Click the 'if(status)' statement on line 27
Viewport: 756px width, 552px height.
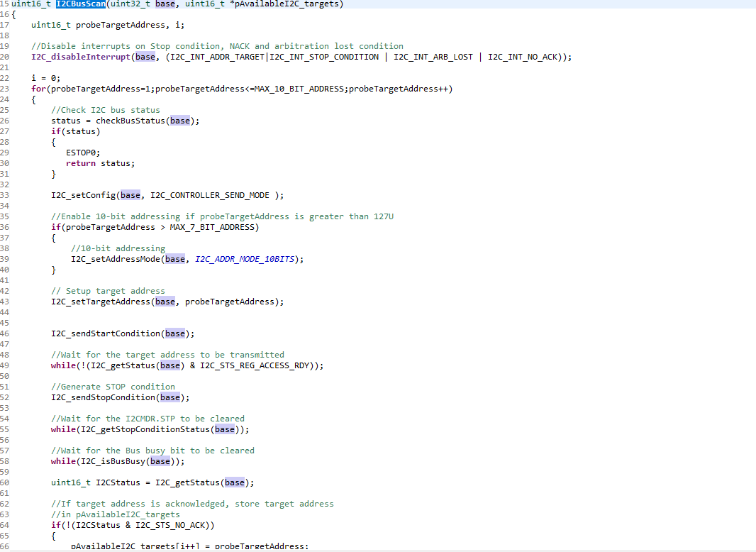(x=76, y=131)
